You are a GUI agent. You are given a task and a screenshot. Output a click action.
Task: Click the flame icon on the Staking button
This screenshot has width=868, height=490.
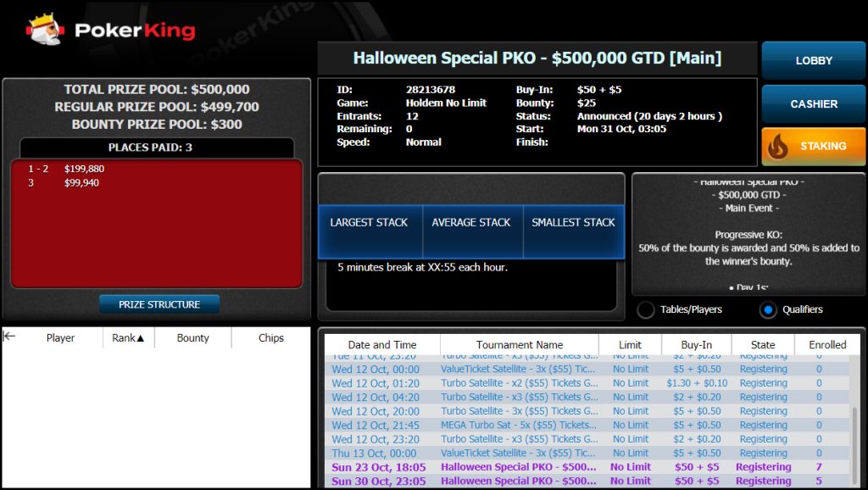pyautogui.click(x=777, y=146)
